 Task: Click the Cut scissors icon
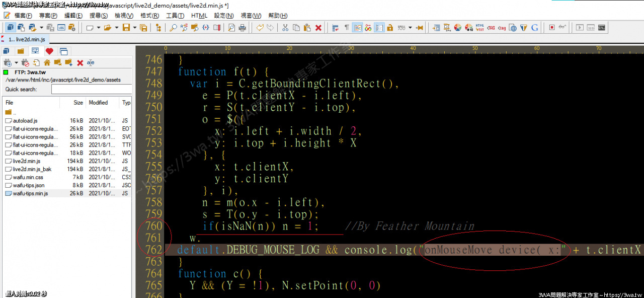(285, 28)
